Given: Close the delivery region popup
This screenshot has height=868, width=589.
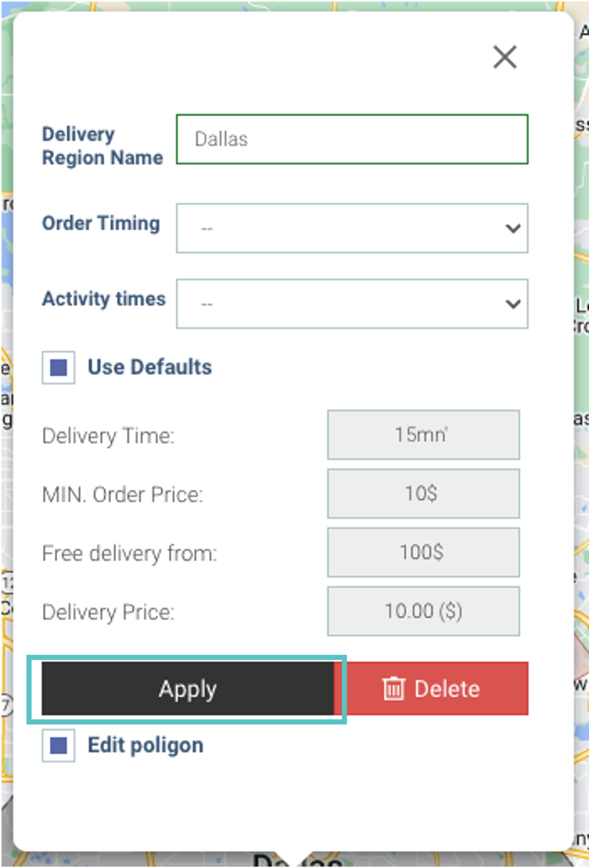Looking at the screenshot, I should [505, 57].
